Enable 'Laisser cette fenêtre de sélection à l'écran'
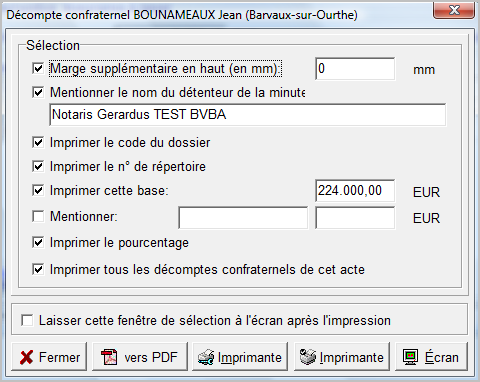This screenshot has height=382, width=480. [27, 320]
